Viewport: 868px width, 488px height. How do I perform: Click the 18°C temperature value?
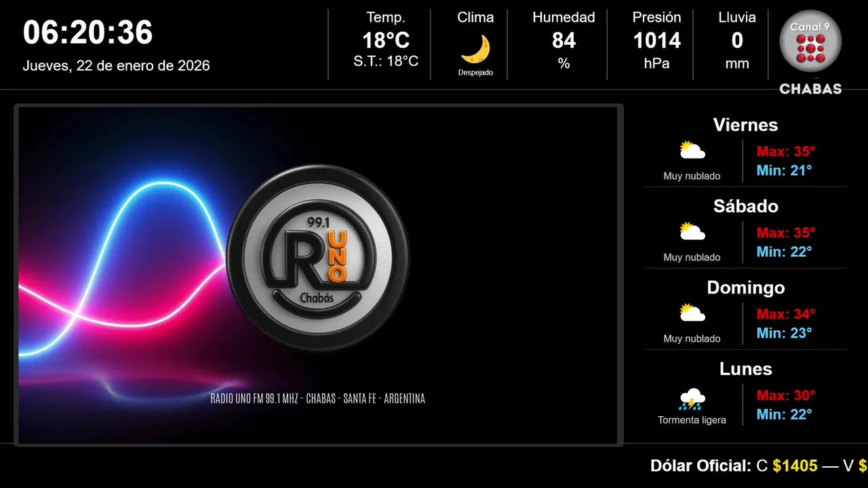pos(386,41)
